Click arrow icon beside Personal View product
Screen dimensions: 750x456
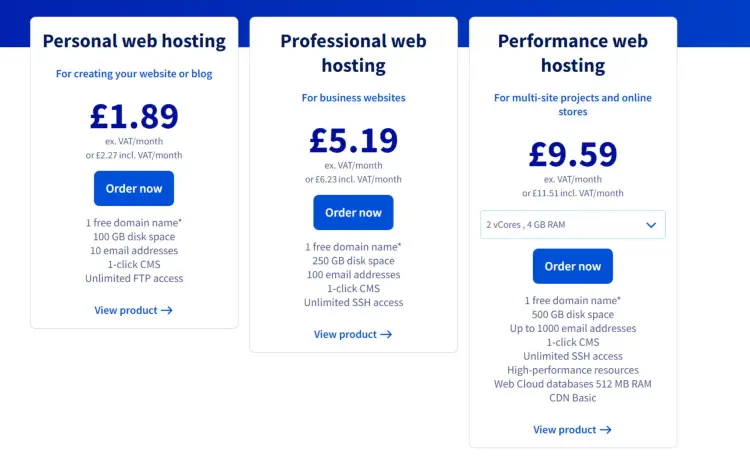pyautogui.click(x=167, y=311)
